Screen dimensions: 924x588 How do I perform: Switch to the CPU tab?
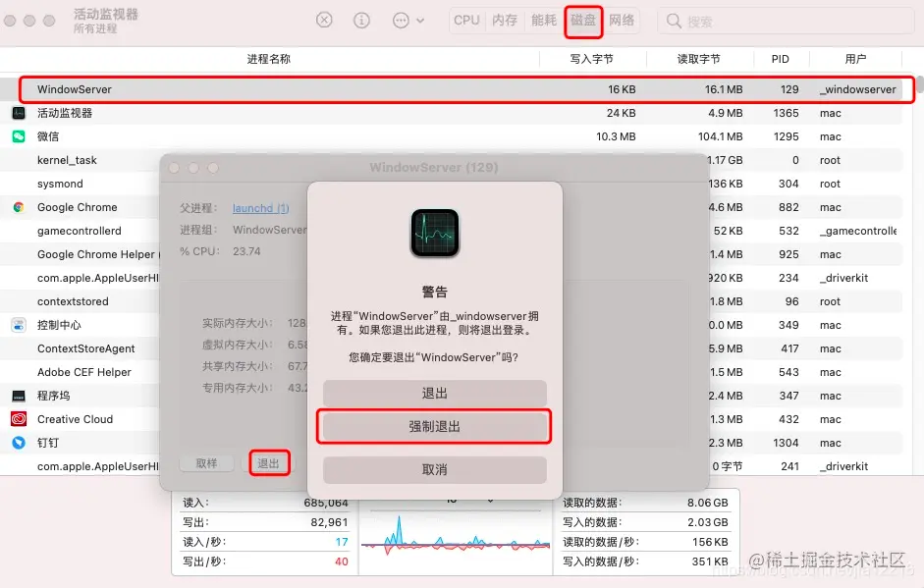pos(466,20)
